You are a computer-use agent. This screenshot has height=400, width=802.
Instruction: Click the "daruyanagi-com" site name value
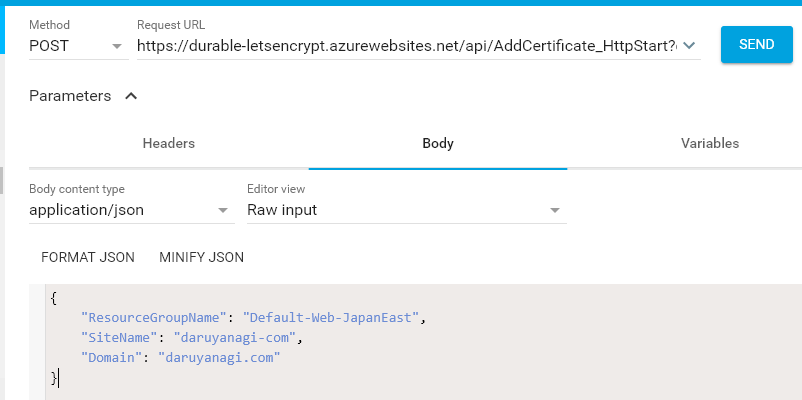click(x=236, y=338)
